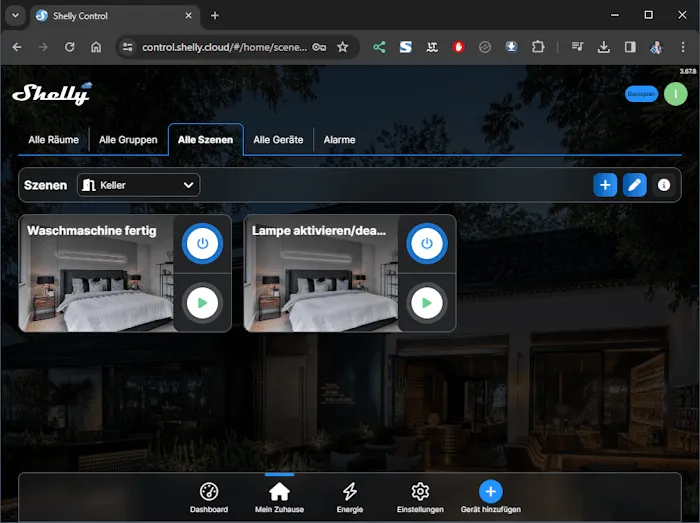This screenshot has width=700, height=523.
Task: Run the Lampe aktivieren/deaktivieren scene
Action: (427, 302)
